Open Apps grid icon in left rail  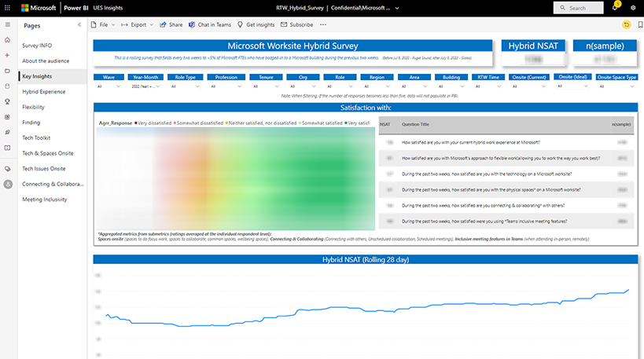[7, 117]
